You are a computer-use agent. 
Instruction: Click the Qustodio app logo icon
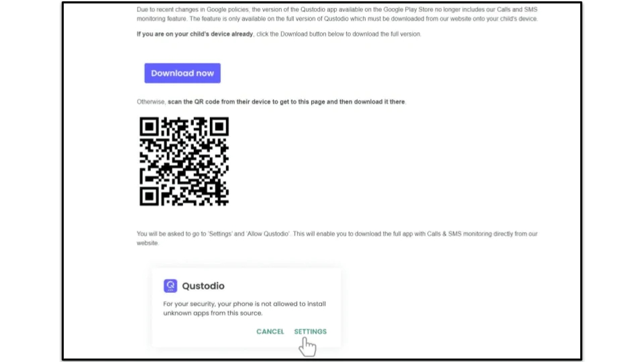(x=170, y=286)
